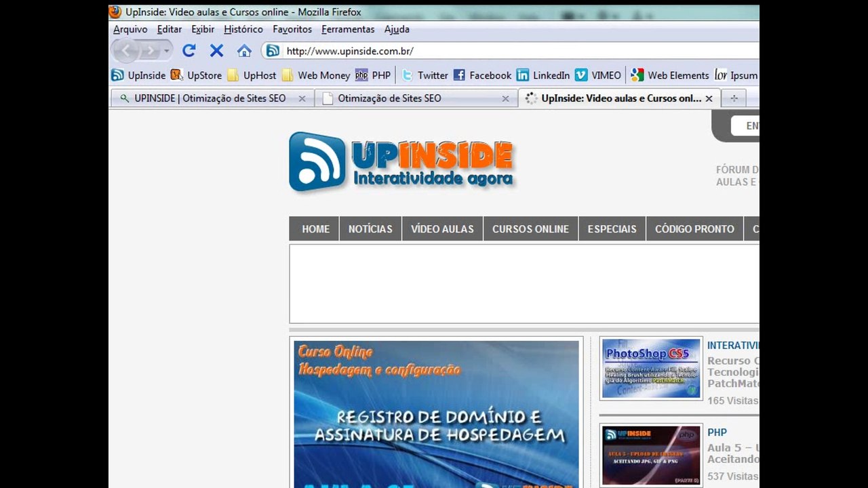This screenshot has height=488, width=868.
Task: Open the VÍDEO AULAS section
Action: click(442, 229)
